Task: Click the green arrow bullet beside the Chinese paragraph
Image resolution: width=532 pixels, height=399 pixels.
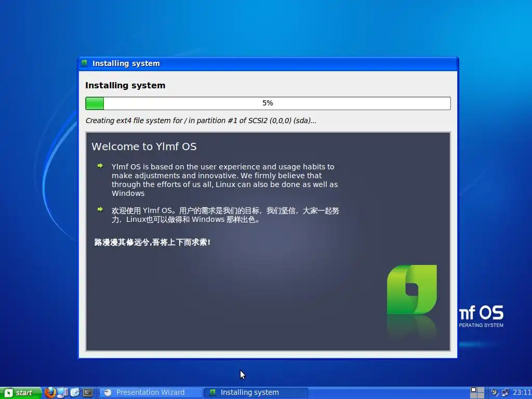Action: (x=100, y=209)
